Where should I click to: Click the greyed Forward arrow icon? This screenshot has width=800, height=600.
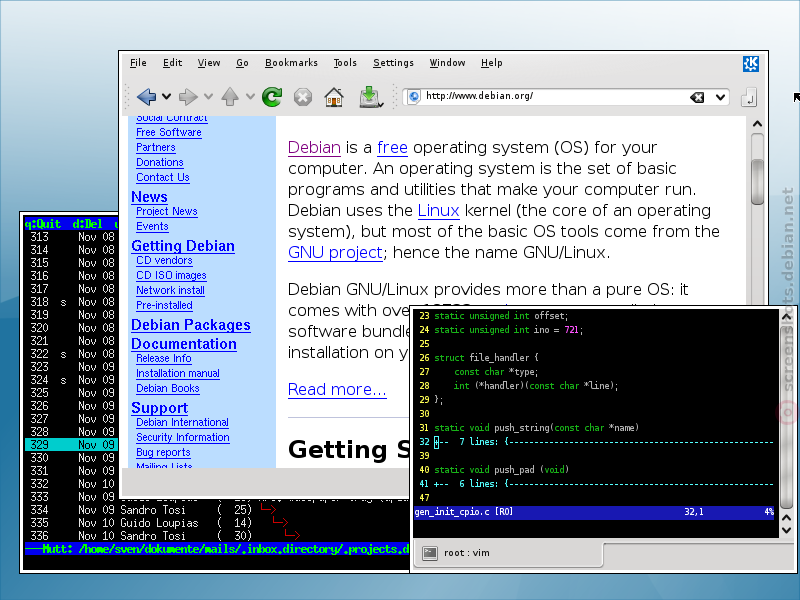(x=188, y=96)
